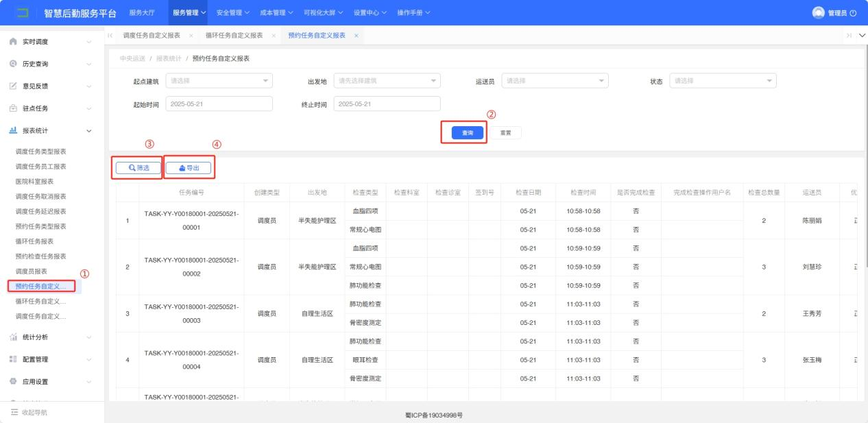Click the 筛选 filter button
Image resolution: width=868 pixels, height=423 pixels.
tap(138, 168)
